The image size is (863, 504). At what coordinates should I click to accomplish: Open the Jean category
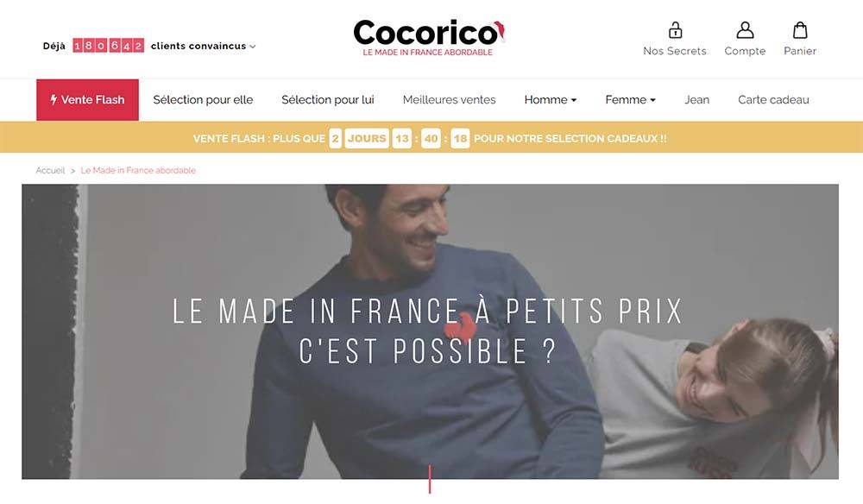(x=696, y=99)
